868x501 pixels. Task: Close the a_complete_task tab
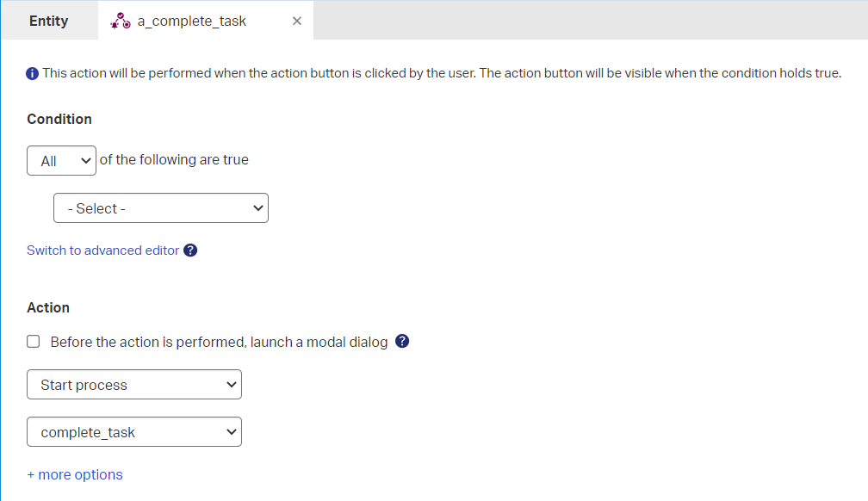pos(297,22)
